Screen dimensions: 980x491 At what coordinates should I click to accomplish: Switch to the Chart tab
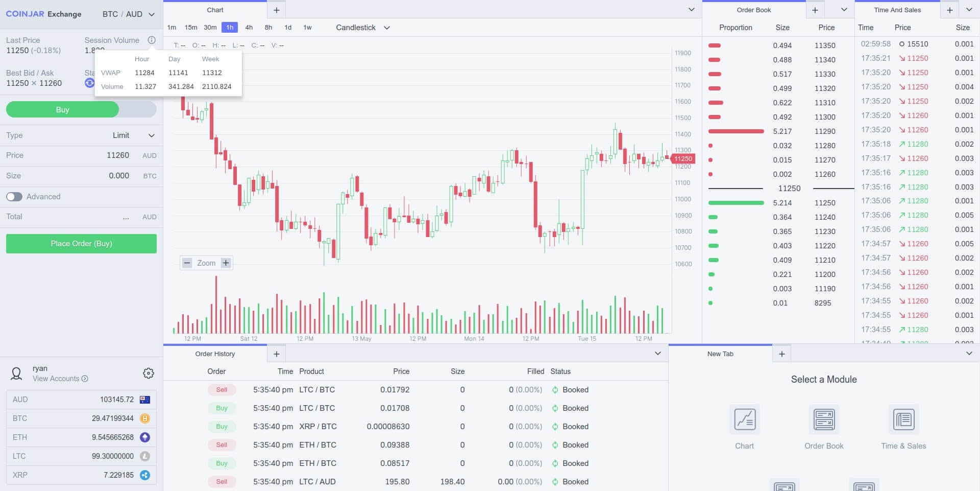[x=215, y=10]
